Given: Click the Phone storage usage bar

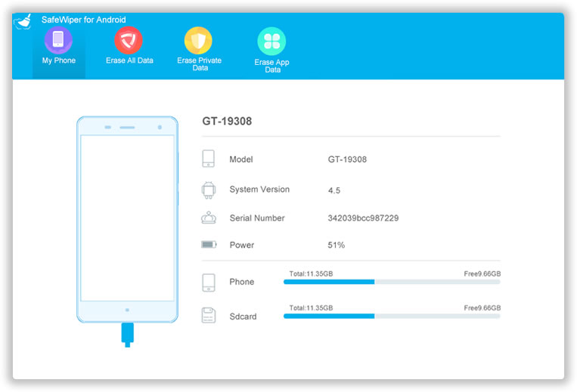Looking at the screenshot, I should tap(391, 282).
